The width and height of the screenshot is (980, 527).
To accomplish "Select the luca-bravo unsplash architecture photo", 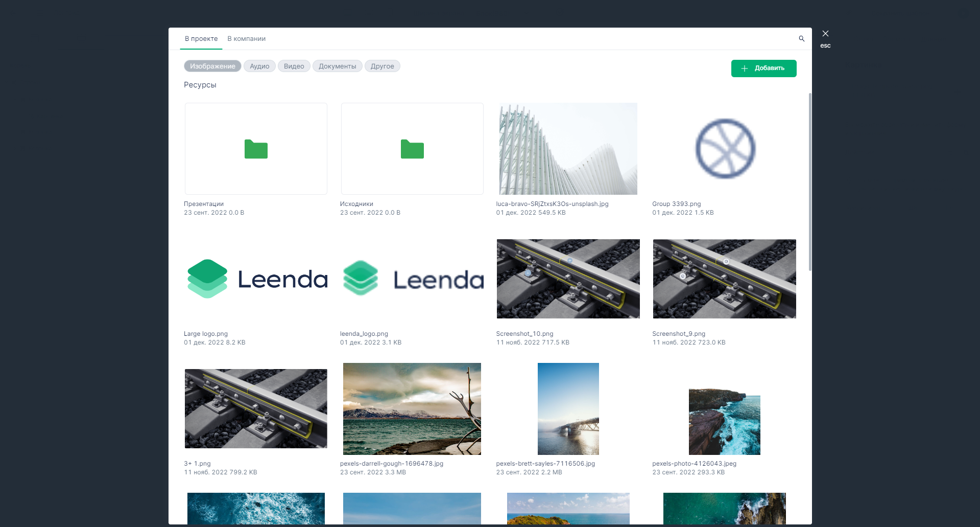I will [568, 149].
